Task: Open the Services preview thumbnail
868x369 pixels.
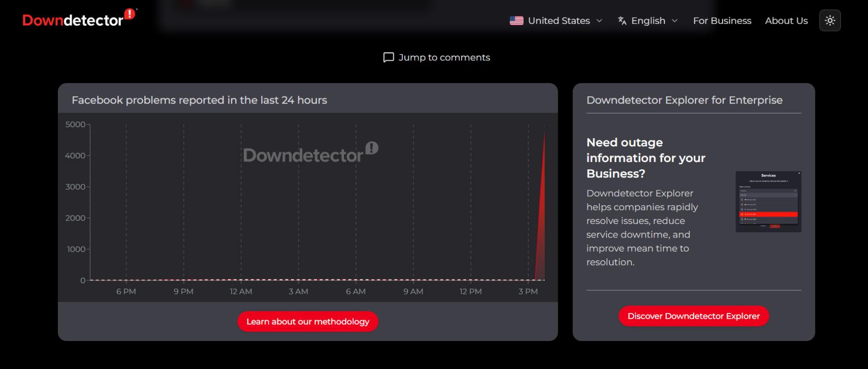Action: [768, 202]
